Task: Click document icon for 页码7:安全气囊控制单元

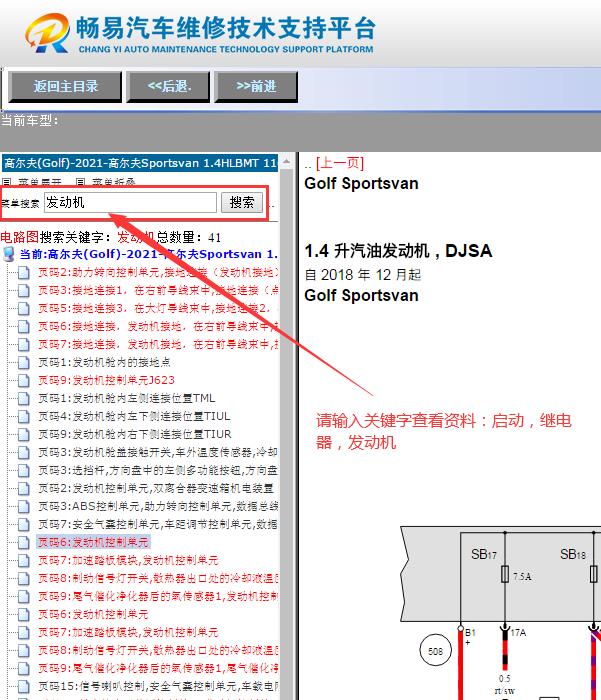Action: point(24,524)
